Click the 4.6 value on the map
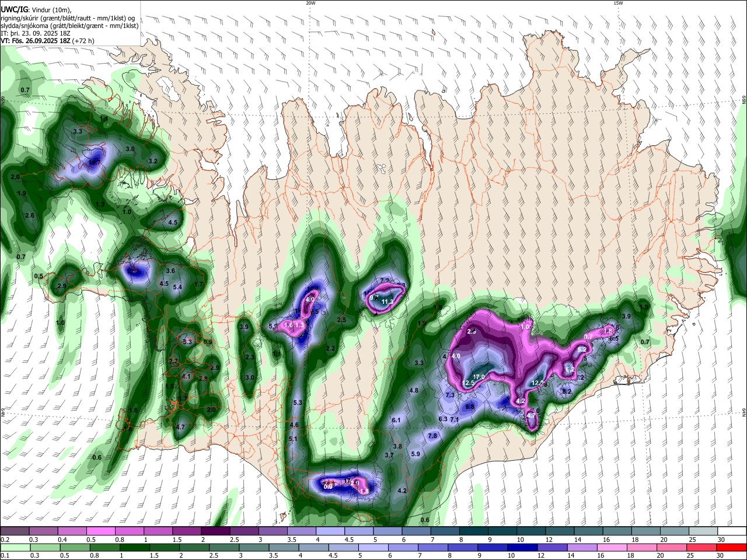Screen dimensions: 747x560 coord(294,425)
